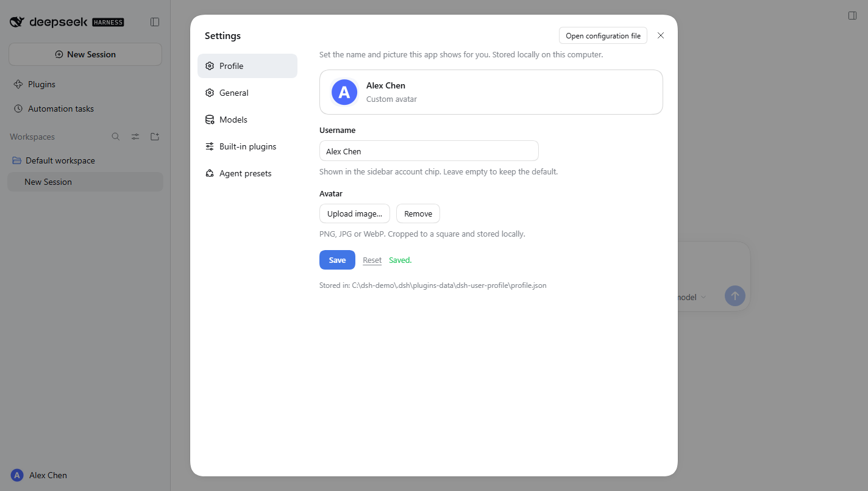This screenshot has width=868, height=491.
Task: Open Built-in plugins settings tab
Action: click(x=247, y=146)
